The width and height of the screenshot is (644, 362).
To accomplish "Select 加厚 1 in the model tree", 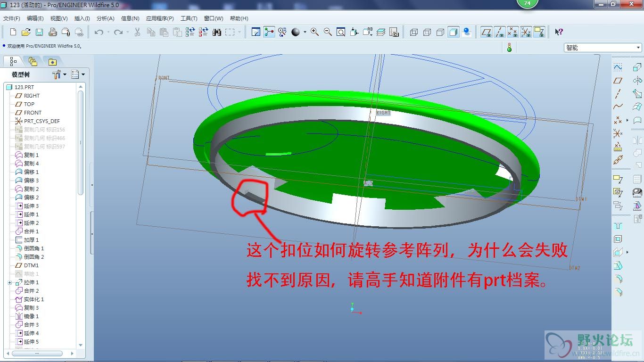I will (32, 240).
